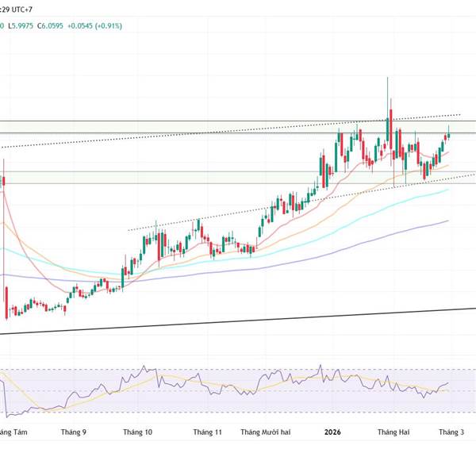Click the bold 2026 year label
476x476 pixels.
click(332, 432)
